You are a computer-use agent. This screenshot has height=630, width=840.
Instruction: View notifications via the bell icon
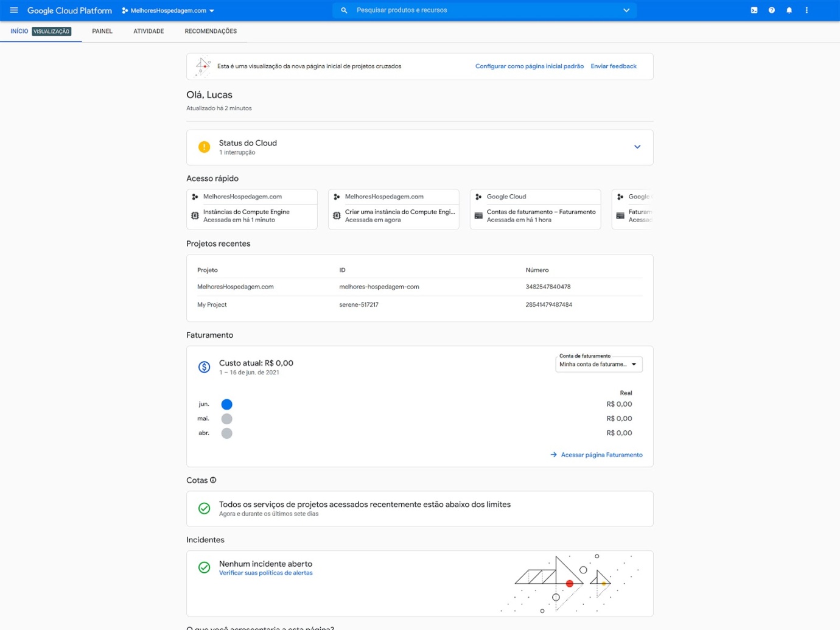click(789, 10)
